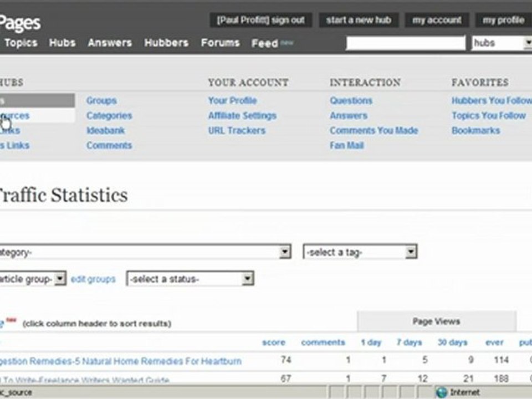Click the 'start a new hub' button

358,20
